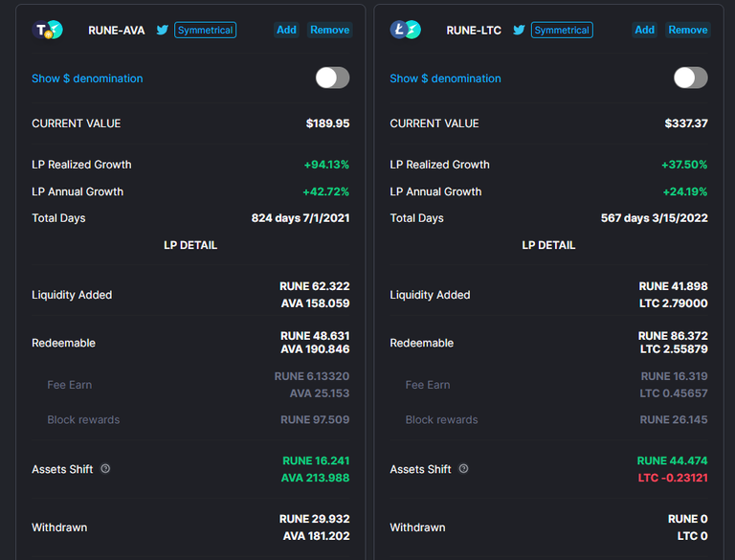Click the Twitter bird icon beside RUNE-LTC

[x=519, y=30]
